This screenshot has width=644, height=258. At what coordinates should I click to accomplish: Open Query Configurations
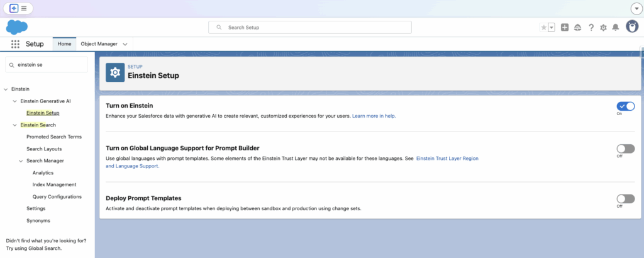coord(57,197)
